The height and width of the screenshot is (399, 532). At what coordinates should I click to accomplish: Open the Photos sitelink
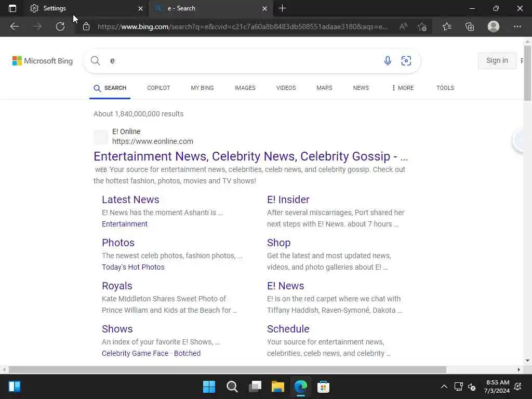[118, 243]
